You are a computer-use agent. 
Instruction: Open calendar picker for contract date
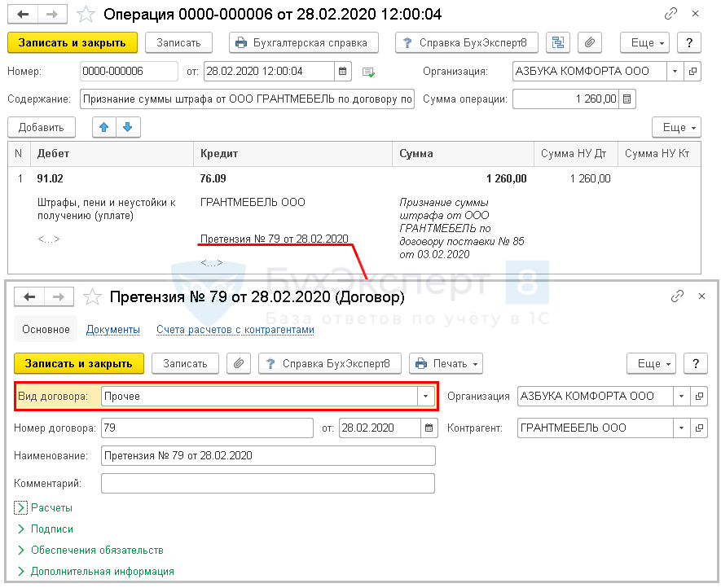tap(429, 428)
